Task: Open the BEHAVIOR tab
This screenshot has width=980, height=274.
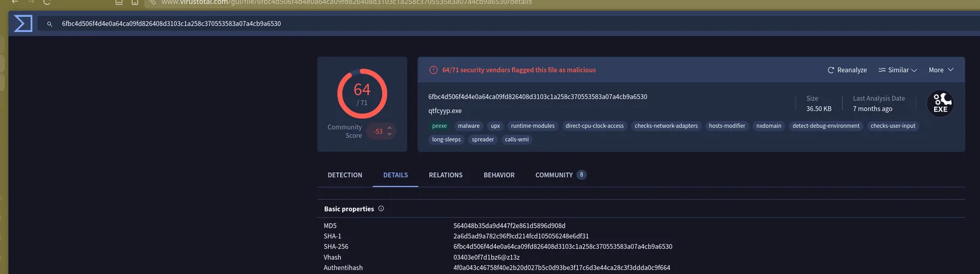Action: pyautogui.click(x=499, y=175)
